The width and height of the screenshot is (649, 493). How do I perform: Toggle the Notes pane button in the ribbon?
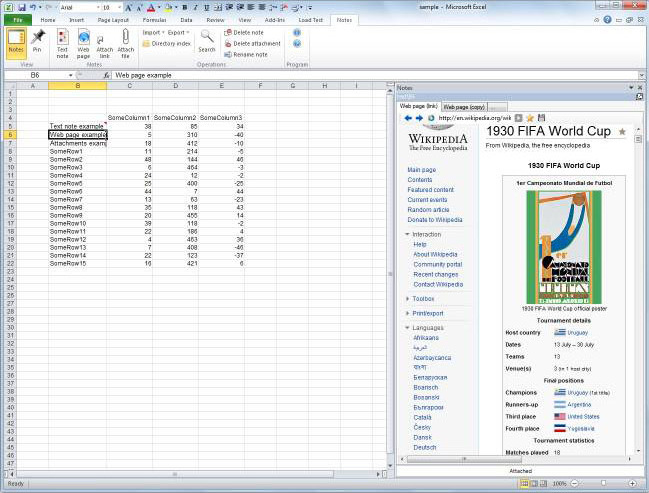click(16, 41)
